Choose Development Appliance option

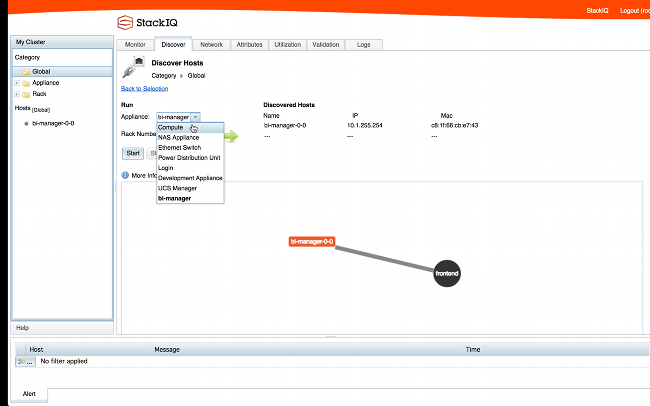pyautogui.click(x=190, y=178)
